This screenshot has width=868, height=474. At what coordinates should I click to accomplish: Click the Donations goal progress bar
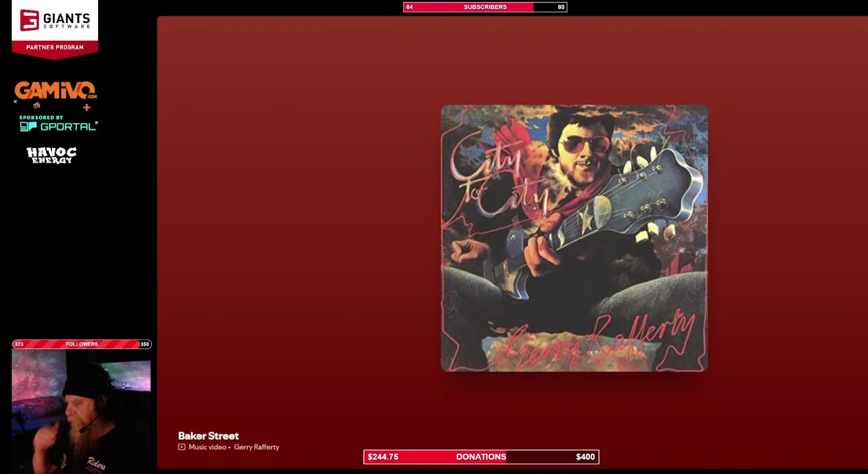click(x=481, y=457)
